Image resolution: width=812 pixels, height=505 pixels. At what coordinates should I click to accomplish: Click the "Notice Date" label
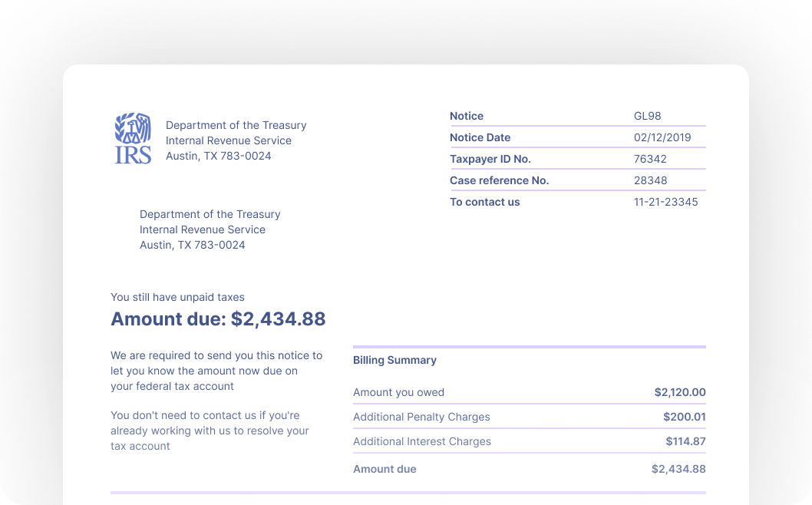[480, 137]
